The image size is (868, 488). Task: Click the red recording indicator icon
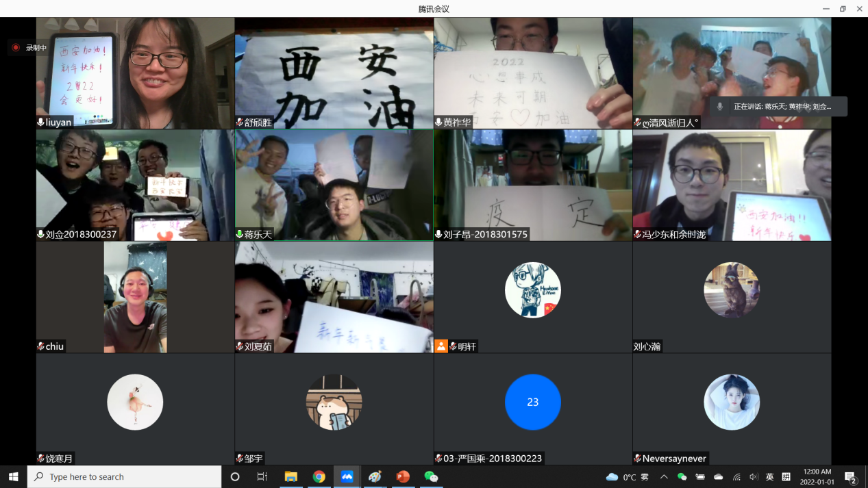tap(16, 48)
